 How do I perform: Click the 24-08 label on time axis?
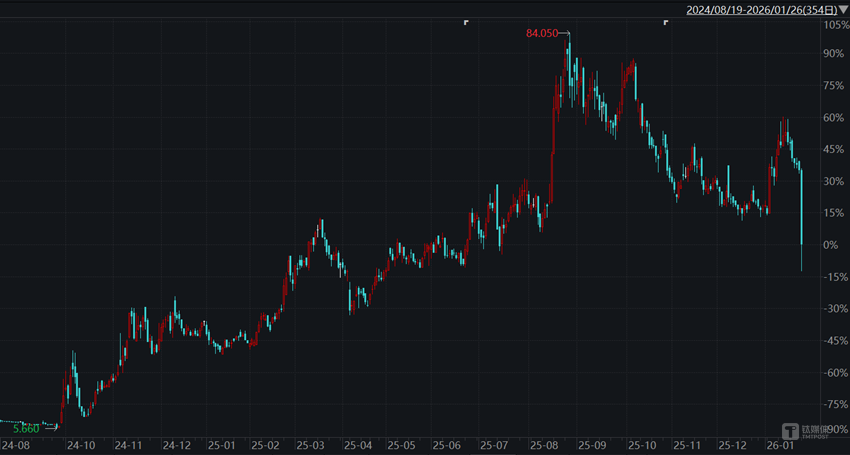pos(15,445)
